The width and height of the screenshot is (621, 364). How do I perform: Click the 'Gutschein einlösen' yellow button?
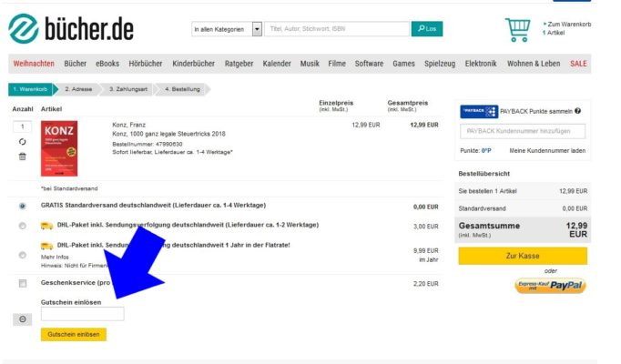click(73, 335)
